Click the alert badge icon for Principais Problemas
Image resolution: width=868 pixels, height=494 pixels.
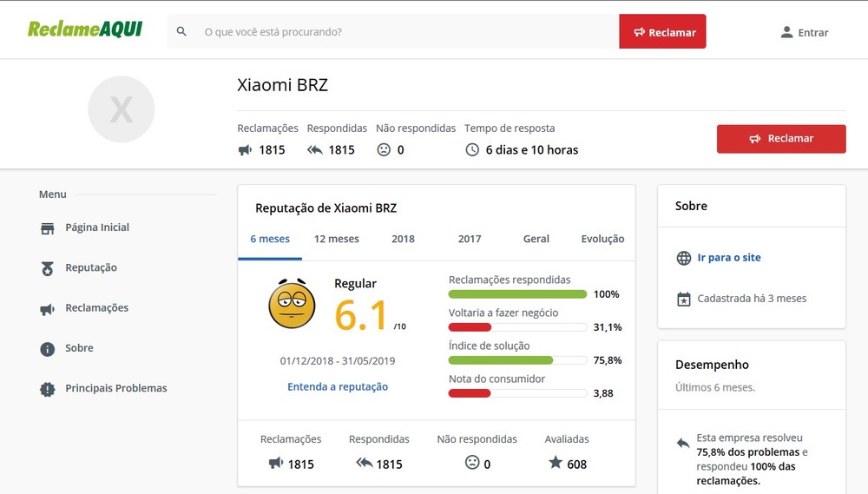(48, 389)
